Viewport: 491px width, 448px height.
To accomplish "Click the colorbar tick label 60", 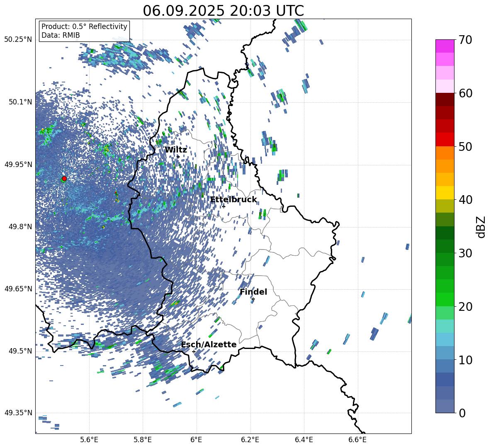I will (x=466, y=93).
